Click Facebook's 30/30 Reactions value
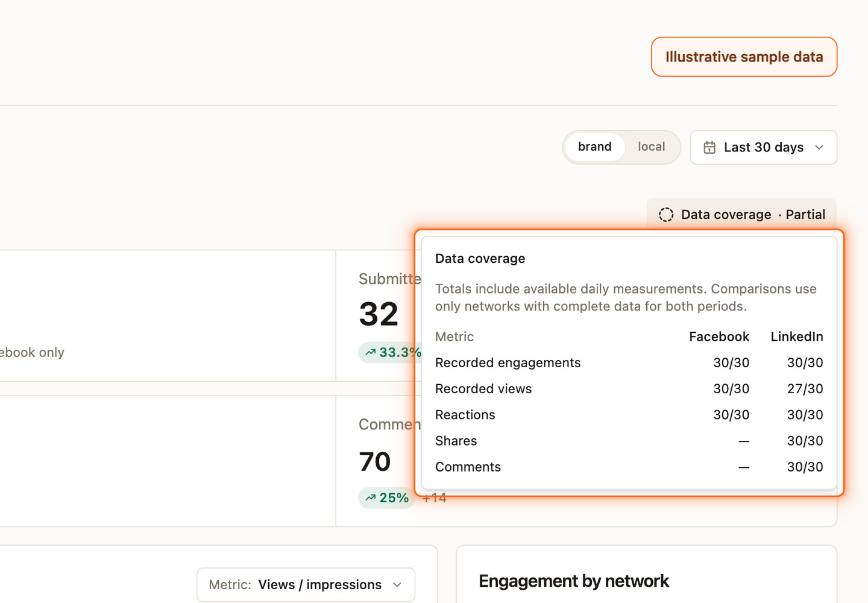Screen dimensions: 868x603 pyautogui.click(x=731, y=415)
